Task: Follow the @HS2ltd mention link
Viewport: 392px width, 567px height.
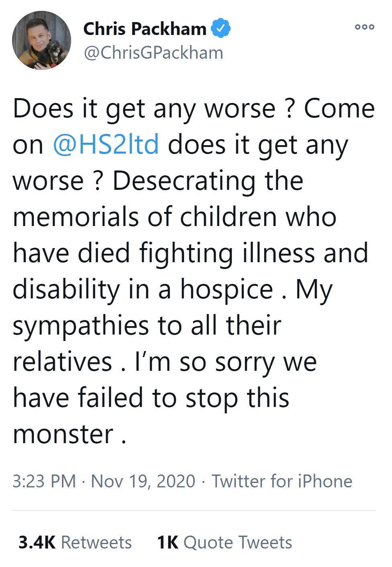Action: (x=106, y=144)
